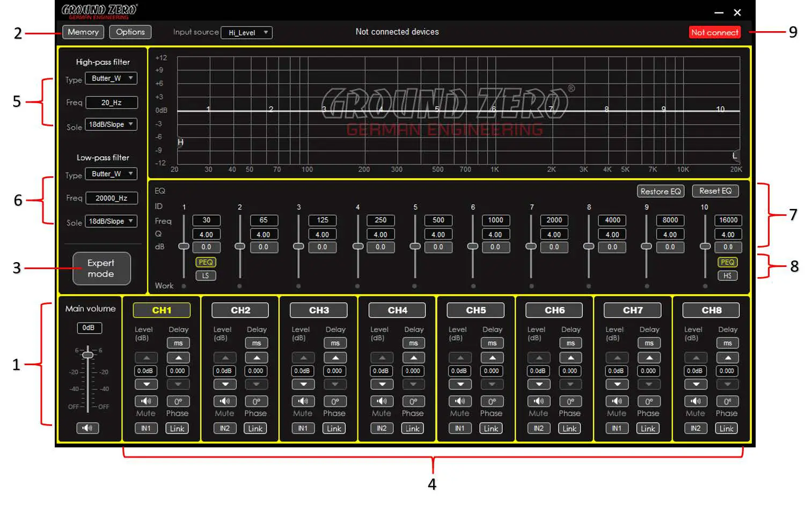Open the Options menu
This screenshot has height=507, width=812.
click(130, 32)
